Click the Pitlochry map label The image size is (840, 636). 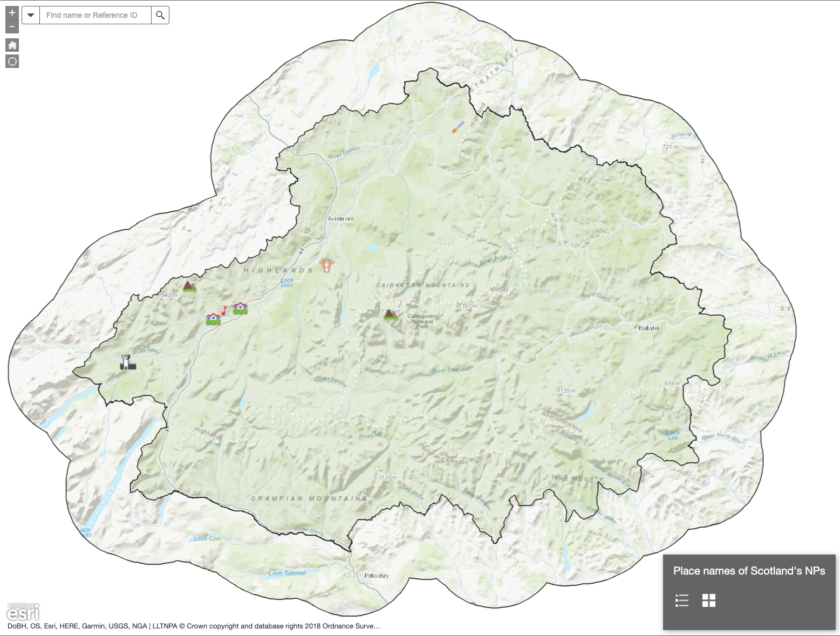(377, 576)
